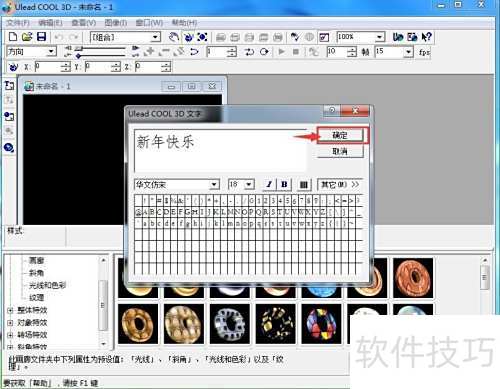
Task: Expand options with 其它 >> button
Action: click(340, 184)
